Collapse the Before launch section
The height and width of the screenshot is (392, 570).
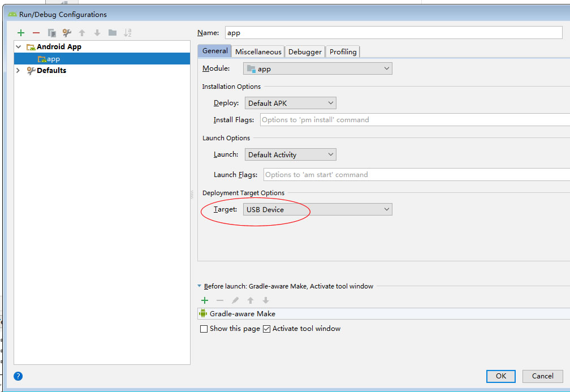pos(199,286)
